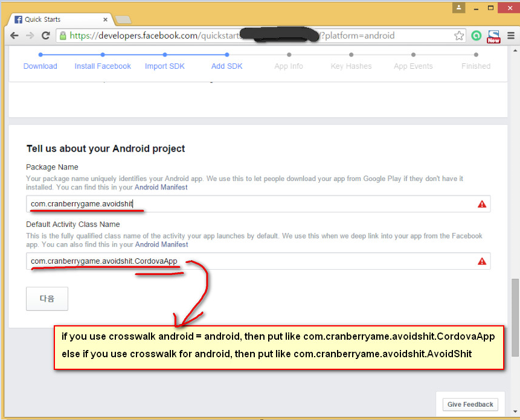Click the scrollbar up arrow

[x=515, y=51]
